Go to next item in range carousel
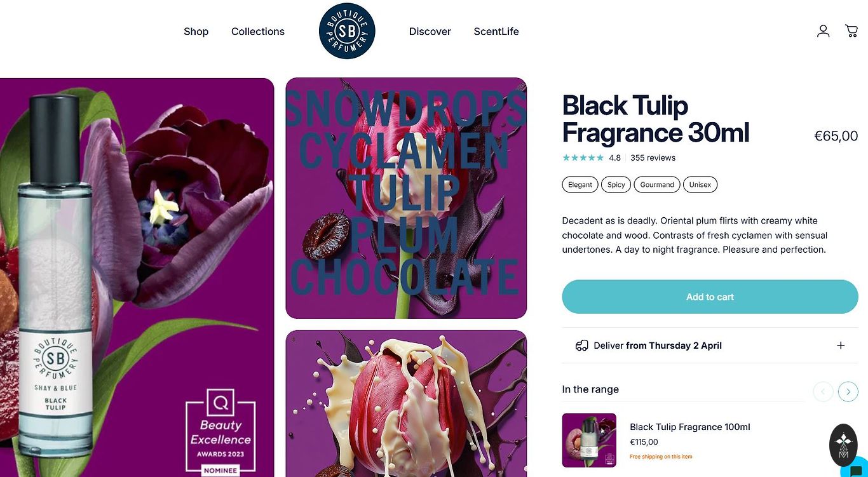868x477 pixels. pyautogui.click(x=848, y=391)
